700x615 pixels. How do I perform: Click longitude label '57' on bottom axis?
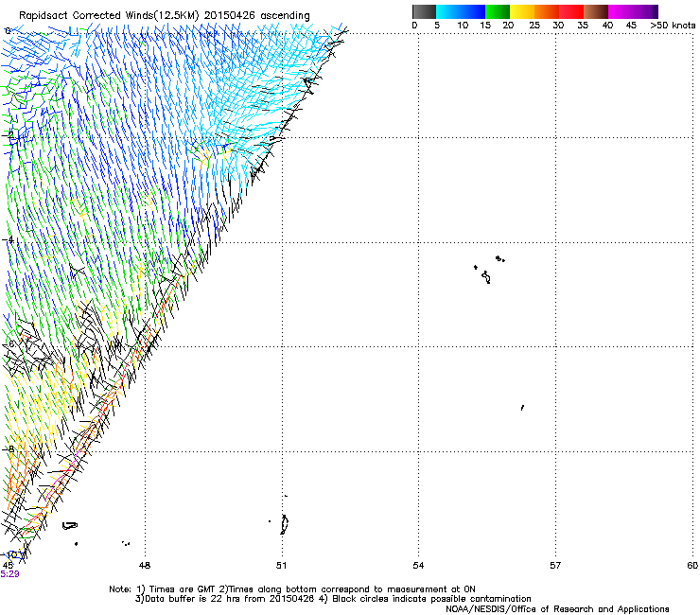[x=555, y=566]
